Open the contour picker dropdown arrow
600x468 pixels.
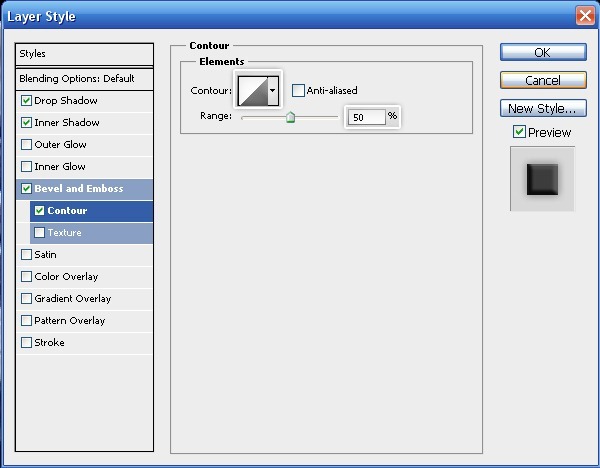[273, 91]
